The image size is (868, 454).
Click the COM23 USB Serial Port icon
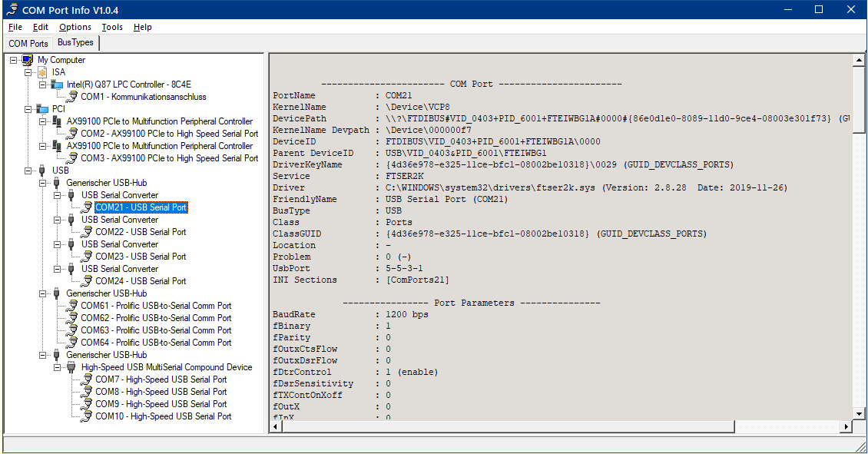(86, 257)
